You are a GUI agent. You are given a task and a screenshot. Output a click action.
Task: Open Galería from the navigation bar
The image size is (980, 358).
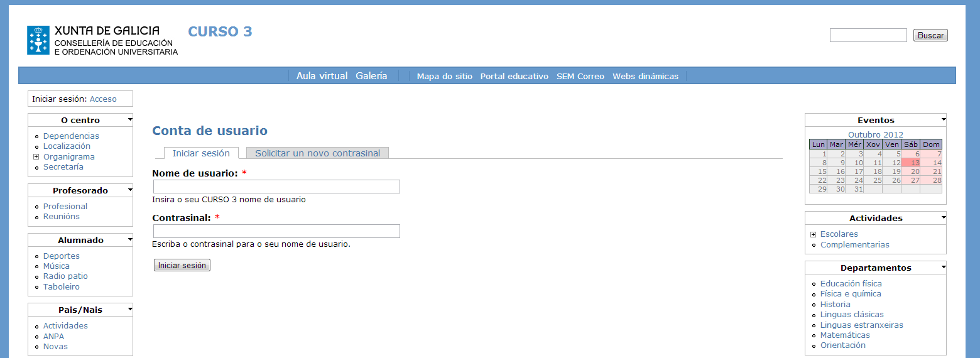tap(371, 76)
